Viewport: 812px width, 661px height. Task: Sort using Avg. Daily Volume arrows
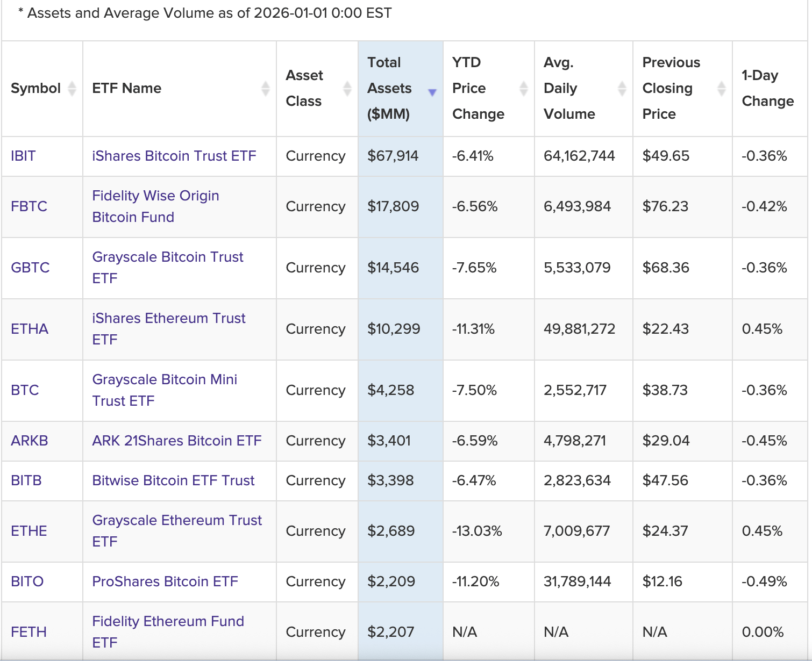pyautogui.click(x=622, y=89)
